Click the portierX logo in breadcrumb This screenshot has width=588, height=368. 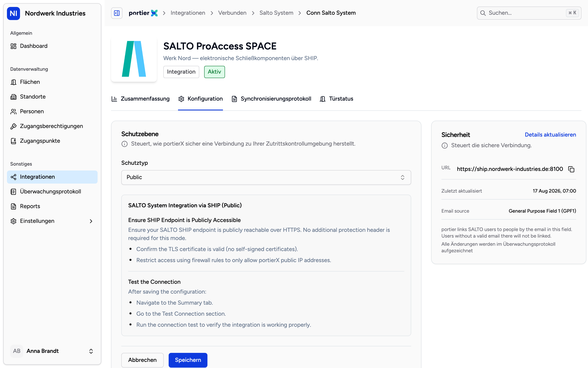(143, 13)
